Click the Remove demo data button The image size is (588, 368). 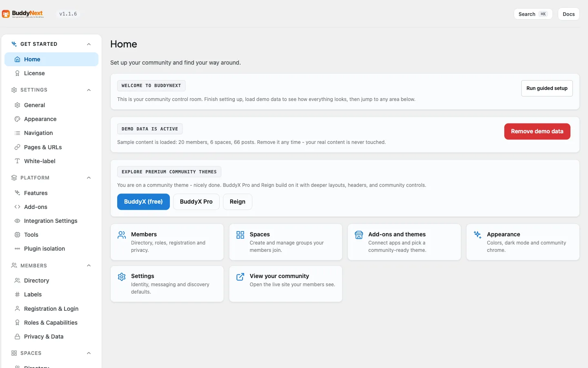(x=537, y=131)
